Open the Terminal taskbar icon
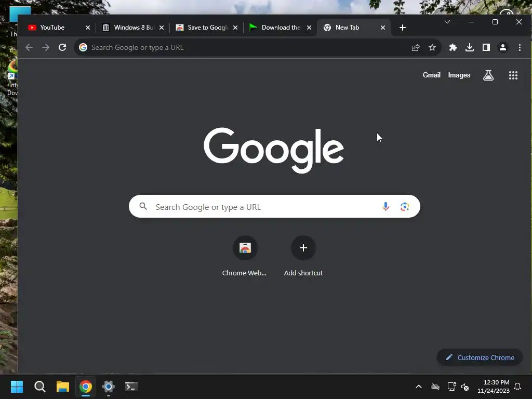Screen dimensions: 532x399 [131, 387]
